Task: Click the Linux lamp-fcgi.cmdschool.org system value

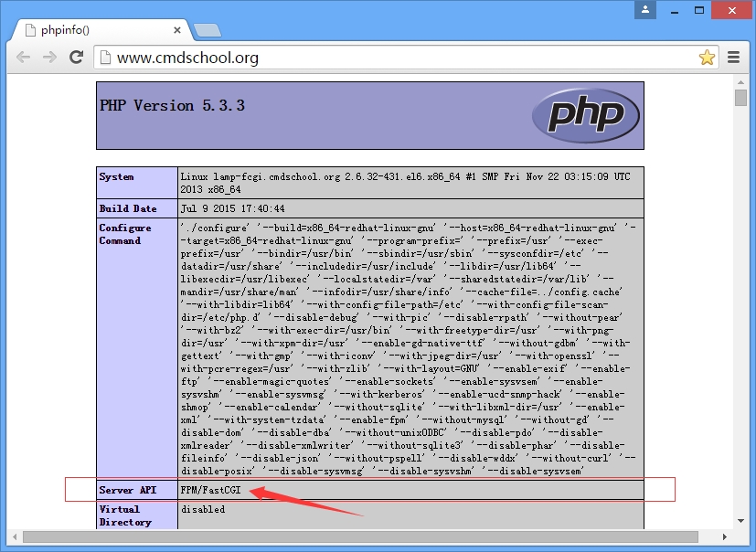Action: click(406, 183)
